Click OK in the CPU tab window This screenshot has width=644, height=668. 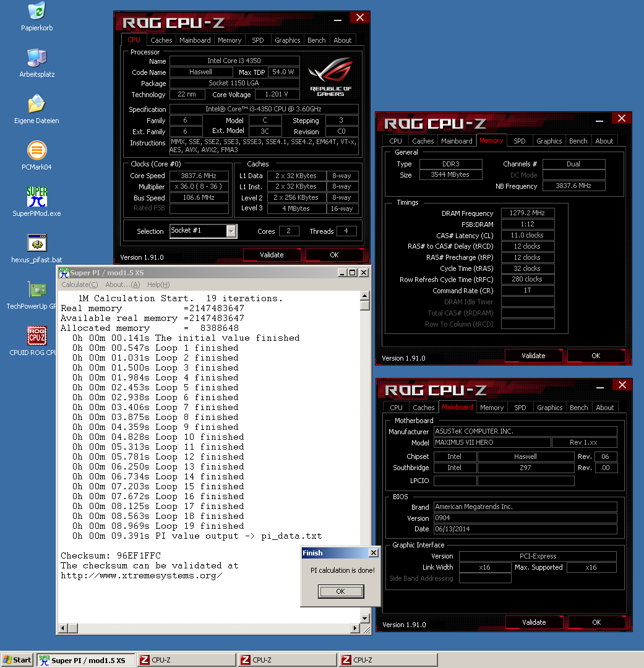point(334,255)
